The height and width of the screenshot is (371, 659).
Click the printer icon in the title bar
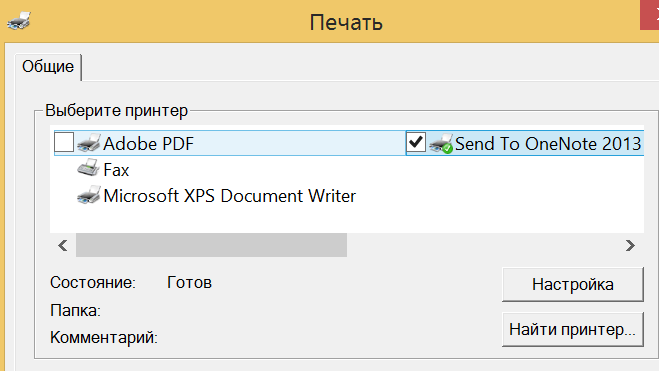[19, 21]
